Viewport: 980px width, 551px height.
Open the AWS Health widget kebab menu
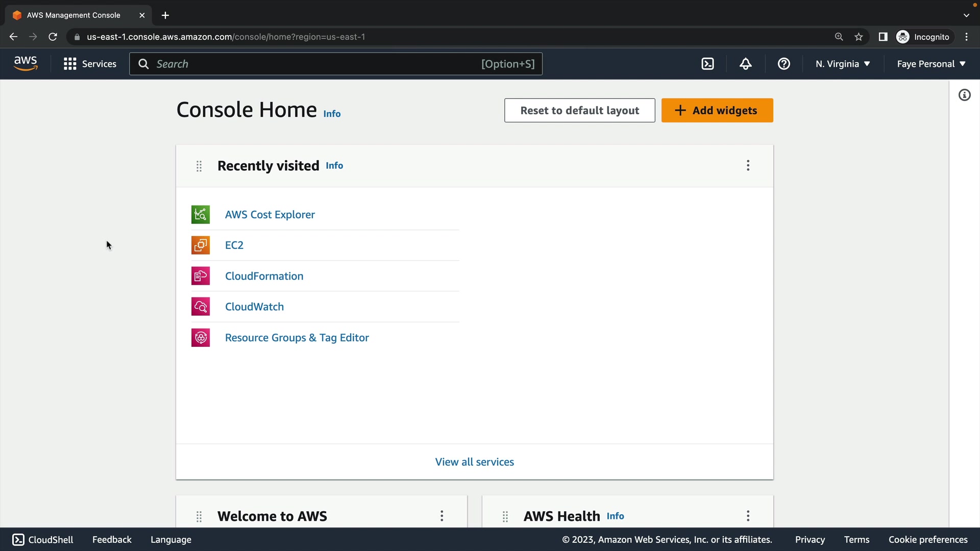pyautogui.click(x=748, y=516)
